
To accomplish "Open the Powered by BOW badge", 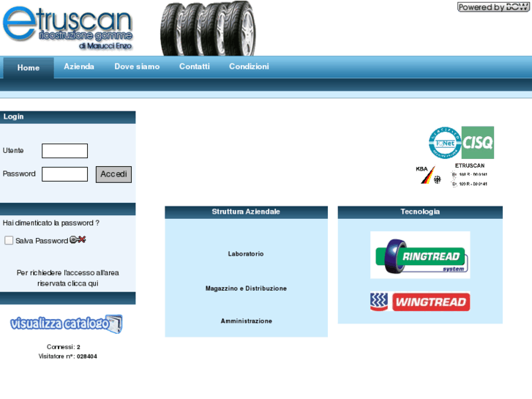I will pyautogui.click(x=493, y=7).
